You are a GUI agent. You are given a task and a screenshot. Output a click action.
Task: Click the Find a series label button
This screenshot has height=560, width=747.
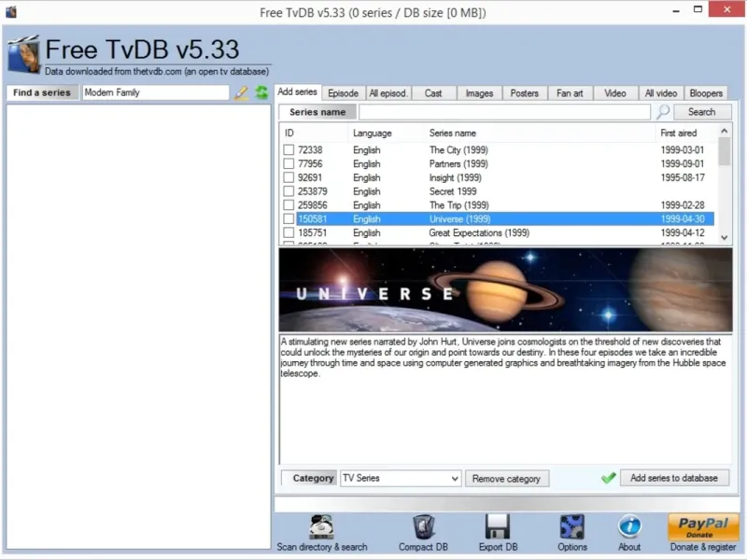point(42,92)
